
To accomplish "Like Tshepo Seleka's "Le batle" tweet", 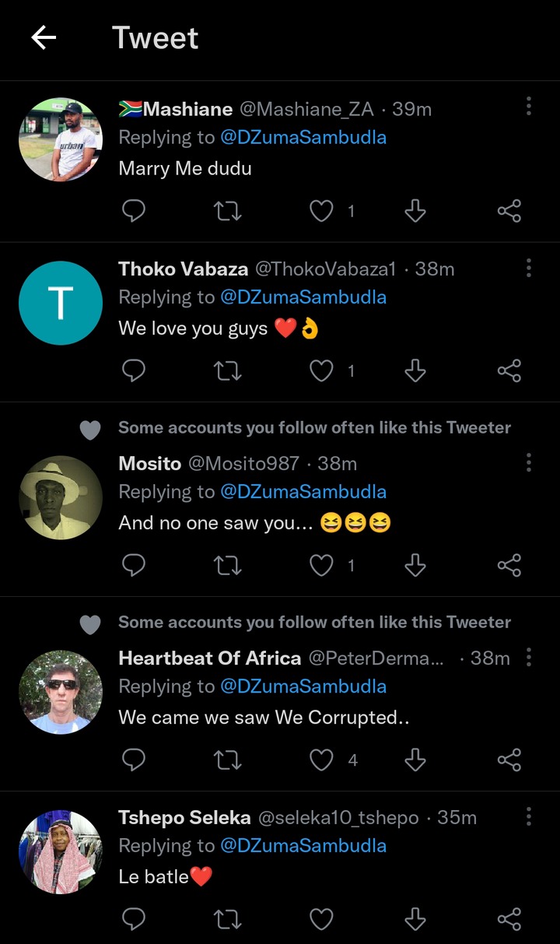I will coord(321,919).
